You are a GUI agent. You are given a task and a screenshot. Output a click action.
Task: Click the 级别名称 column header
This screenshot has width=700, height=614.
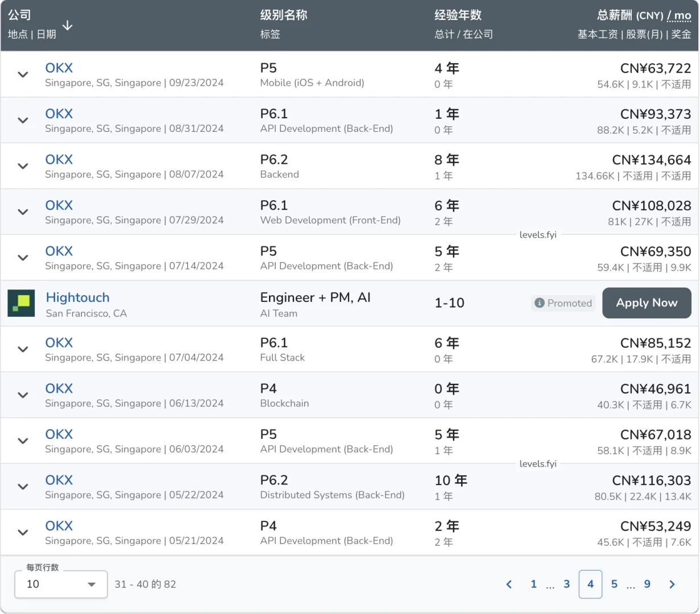coord(284,15)
